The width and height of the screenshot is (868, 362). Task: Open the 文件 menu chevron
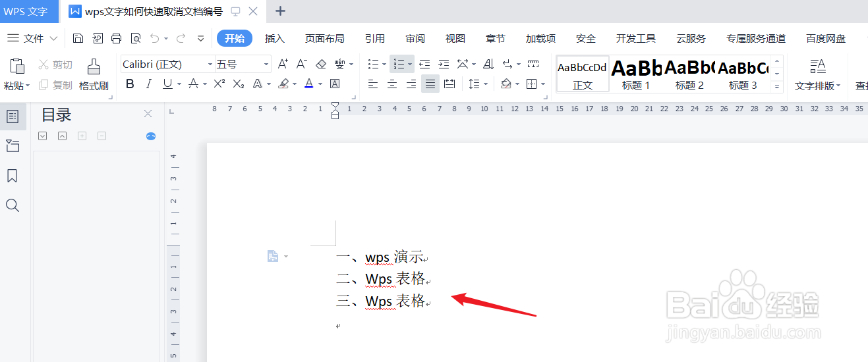click(53, 38)
